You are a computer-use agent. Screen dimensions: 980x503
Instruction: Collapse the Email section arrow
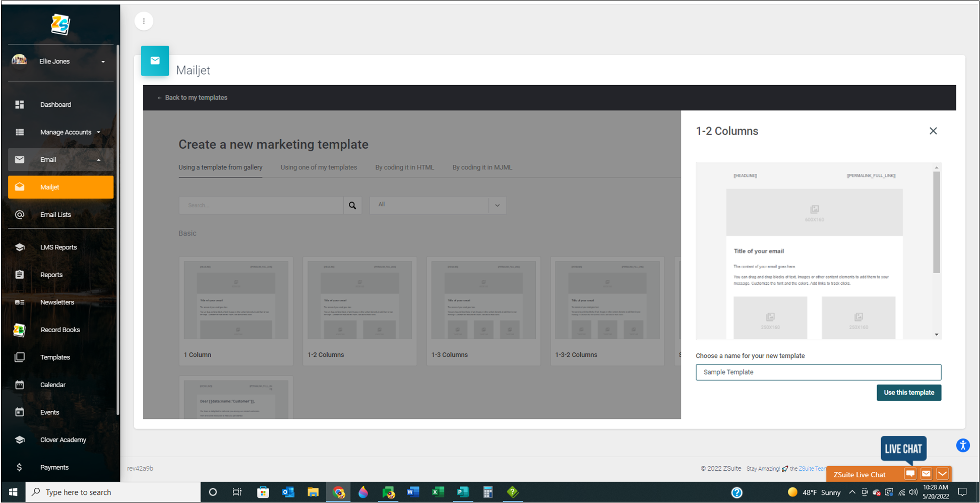[x=98, y=160]
